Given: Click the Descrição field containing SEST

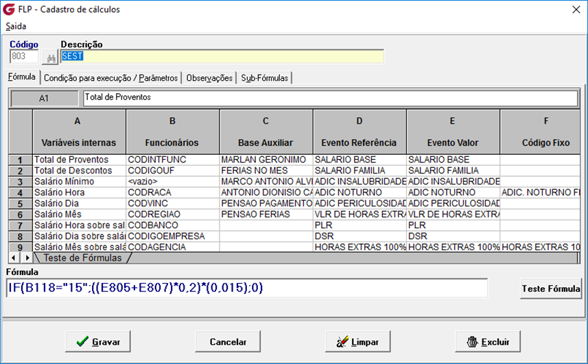Looking at the screenshot, I should 222,56.
